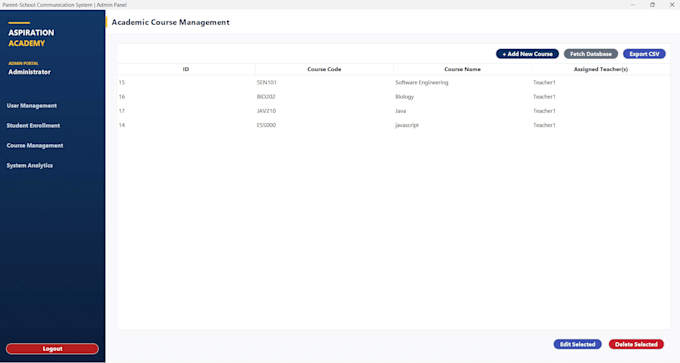Sort by Course Code column header

324,69
